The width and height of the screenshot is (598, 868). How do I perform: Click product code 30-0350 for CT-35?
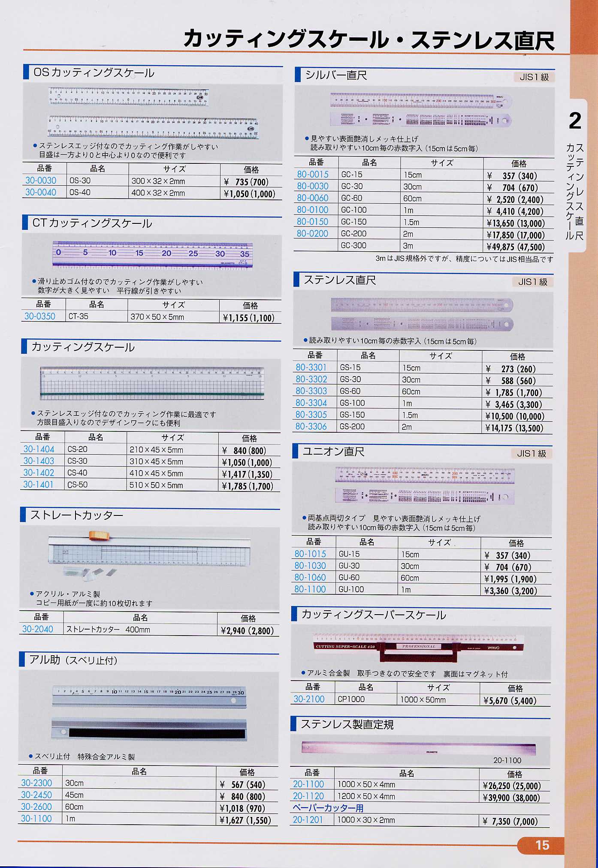tap(40, 316)
